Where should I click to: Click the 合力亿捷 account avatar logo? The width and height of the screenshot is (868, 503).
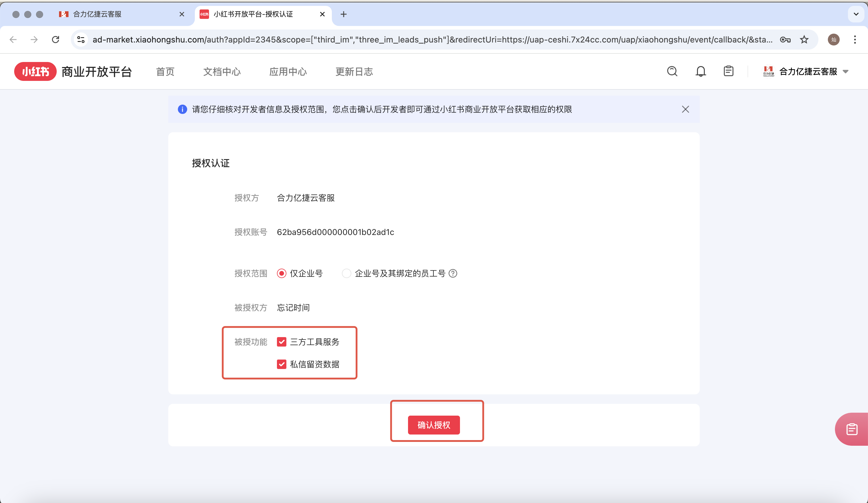pos(769,71)
